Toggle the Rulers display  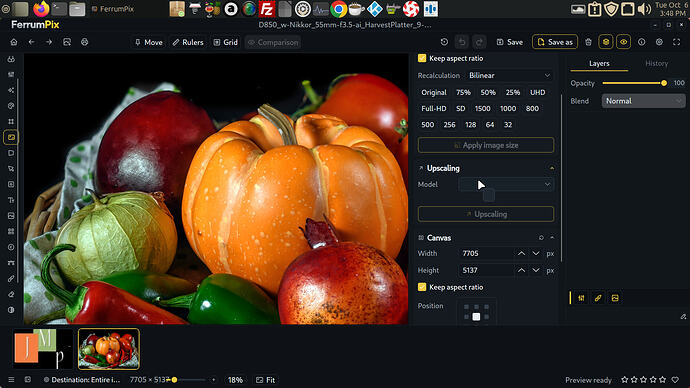[188, 42]
